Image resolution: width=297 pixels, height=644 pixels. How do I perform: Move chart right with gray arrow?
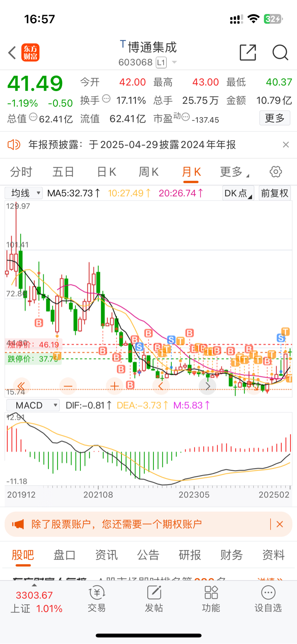pyautogui.click(x=207, y=386)
